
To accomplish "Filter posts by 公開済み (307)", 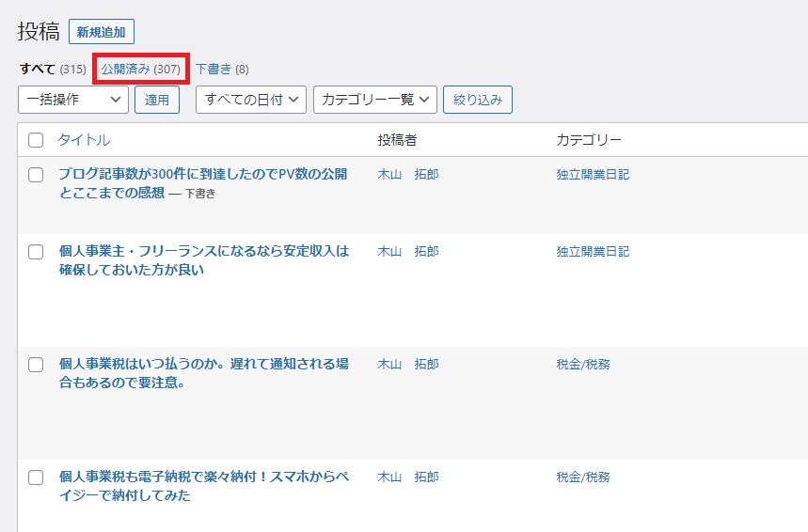I will click(141, 69).
